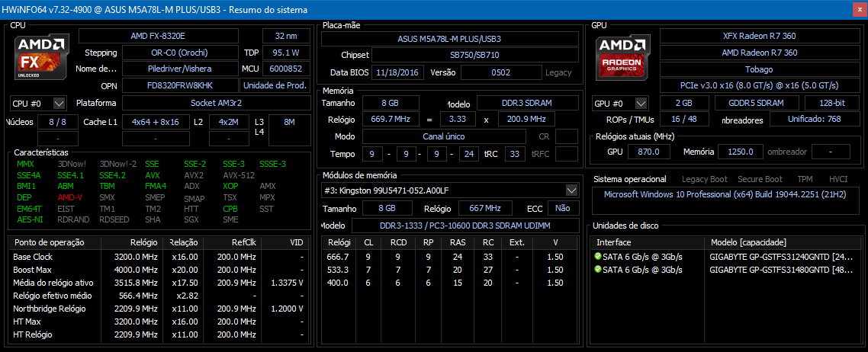This screenshot has height=352, width=868.
Task: Click the 128-bit bus width field
Action: (x=832, y=104)
